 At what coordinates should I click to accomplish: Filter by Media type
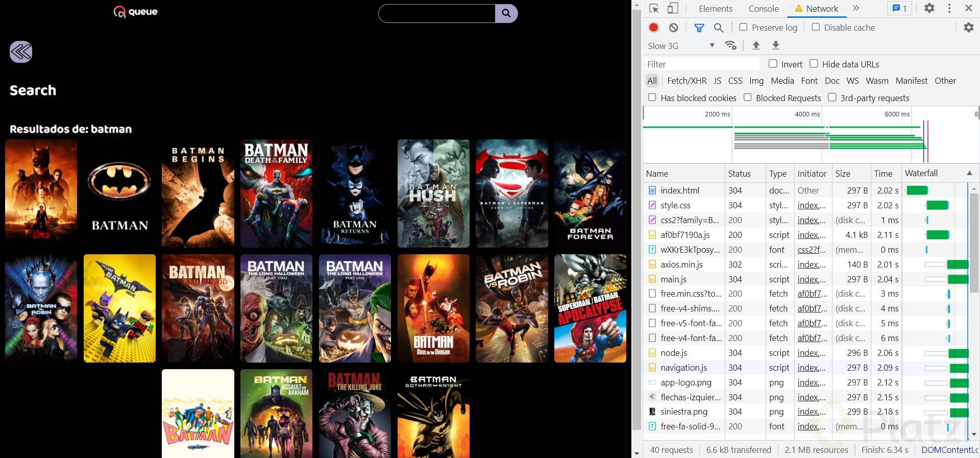[x=782, y=81]
